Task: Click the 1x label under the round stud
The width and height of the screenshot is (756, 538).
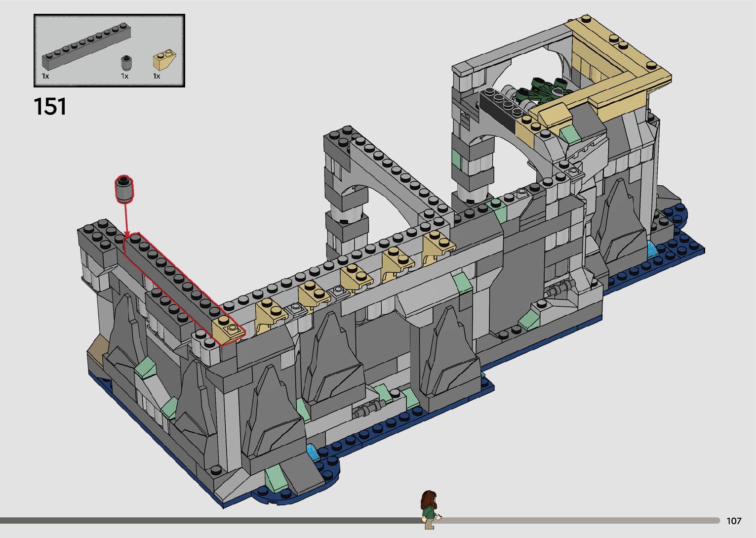Action: tap(124, 76)
